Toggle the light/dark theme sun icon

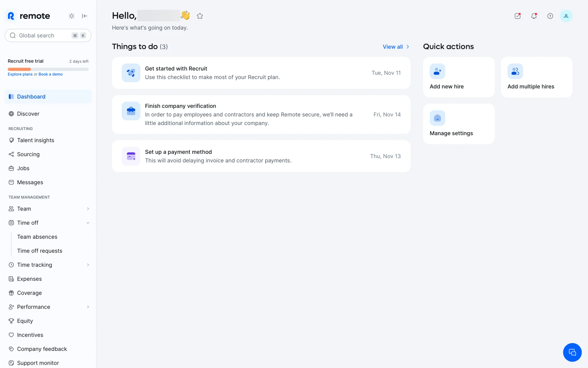(71, 16)
